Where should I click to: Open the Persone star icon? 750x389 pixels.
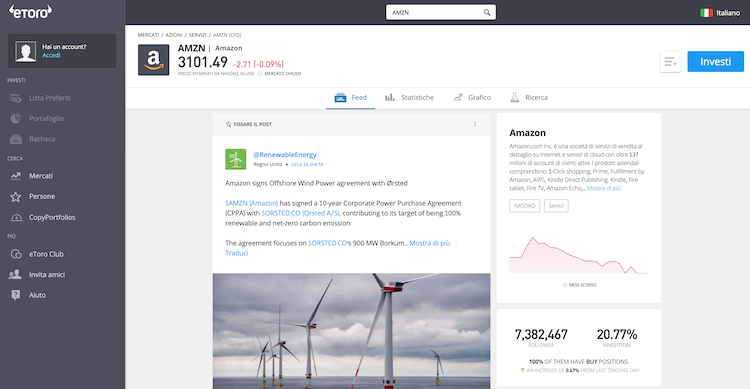click(16, 197)
